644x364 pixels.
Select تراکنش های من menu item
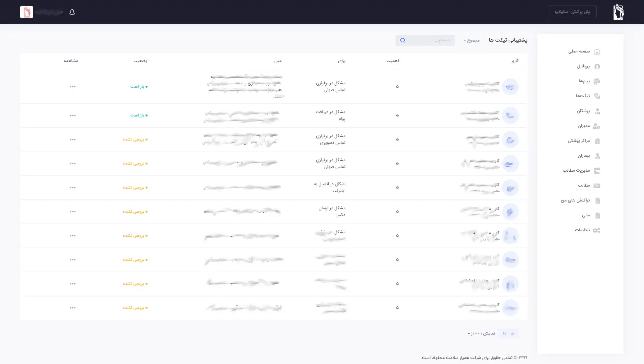(575, 200)
